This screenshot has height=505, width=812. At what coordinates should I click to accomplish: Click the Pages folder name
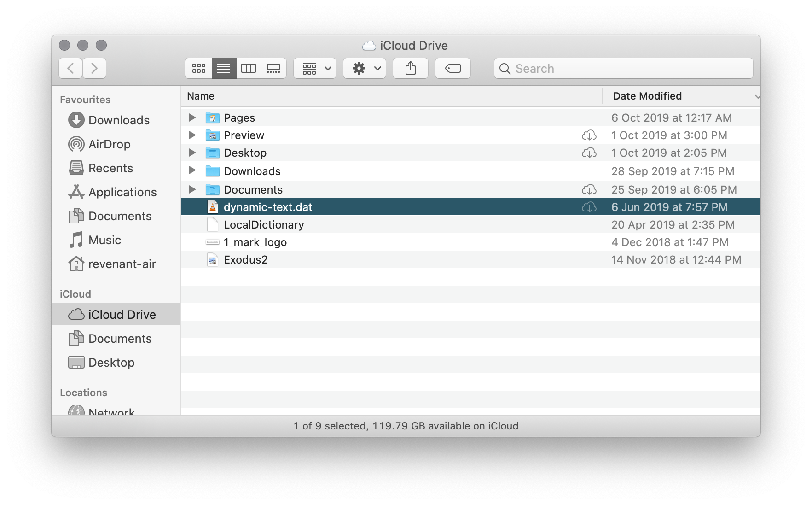point(239,118)
